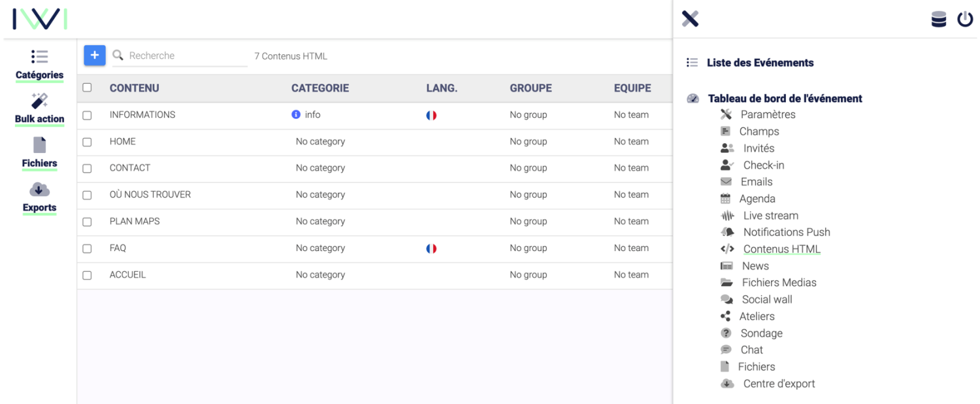
Task: Click the database icon in top right
Action: click(x=939, y=20)
